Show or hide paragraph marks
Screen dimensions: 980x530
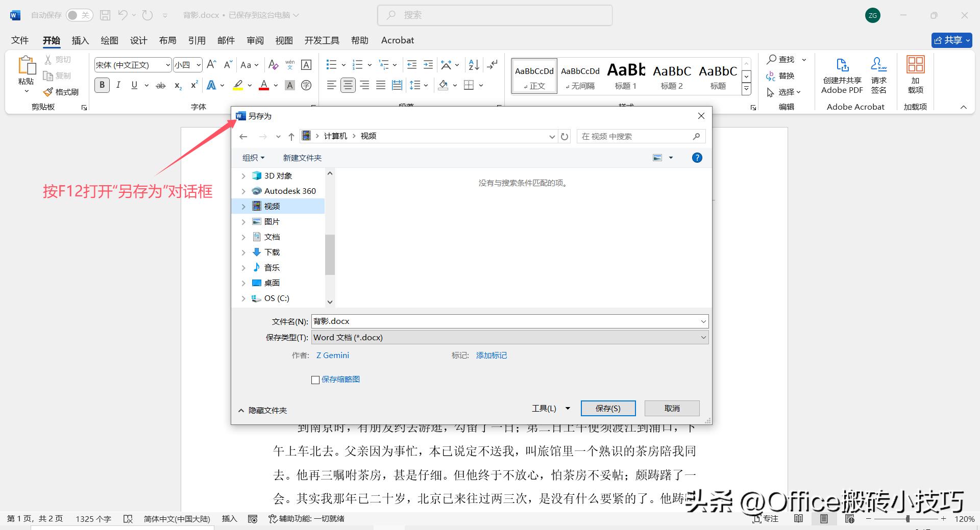point(492,65)
